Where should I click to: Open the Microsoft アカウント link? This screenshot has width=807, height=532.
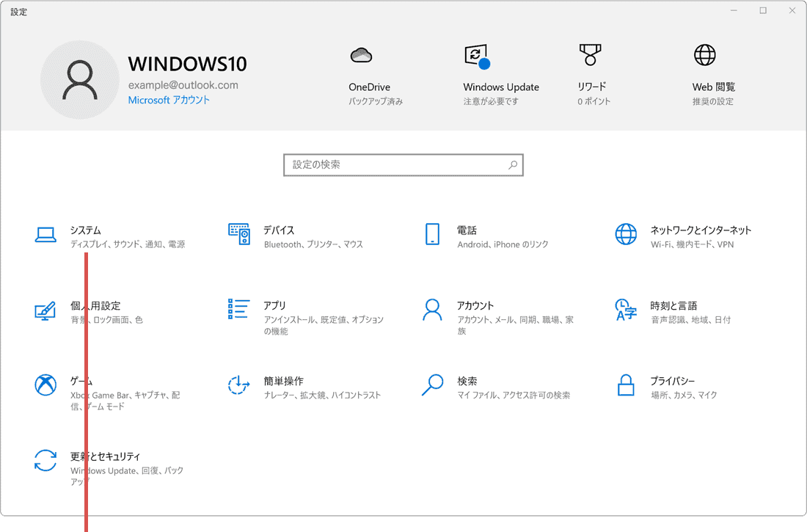click(168, 100)
